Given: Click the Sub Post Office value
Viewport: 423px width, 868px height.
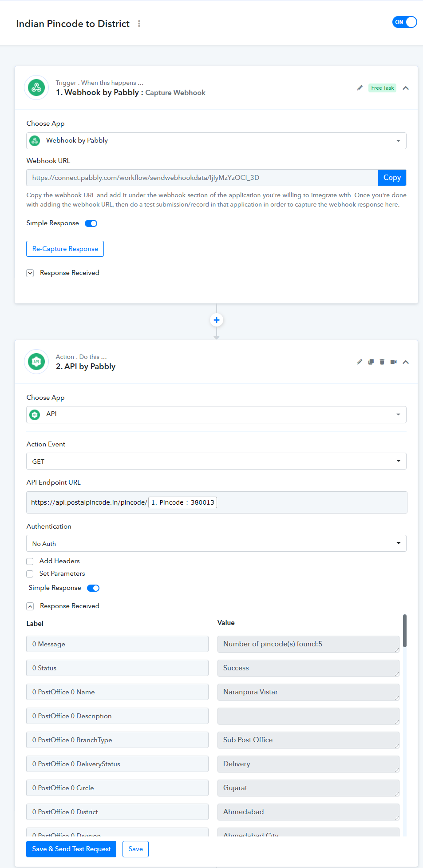Looking at the screenshot, I should 308,740.
